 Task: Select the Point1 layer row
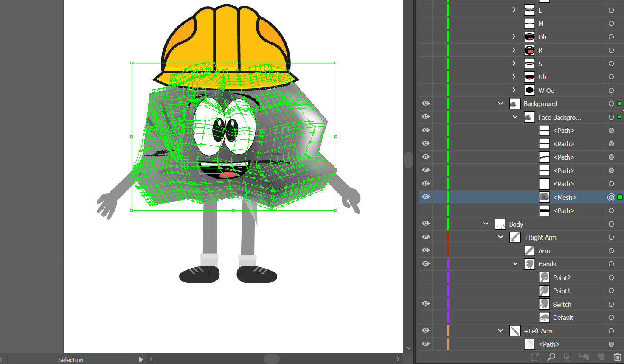tap(522, 291)
